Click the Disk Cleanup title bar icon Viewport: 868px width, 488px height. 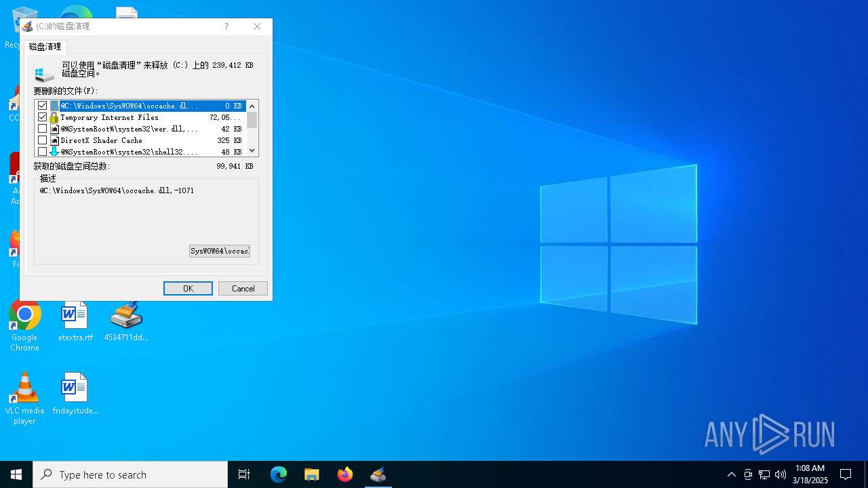click(x=28, y=26)
